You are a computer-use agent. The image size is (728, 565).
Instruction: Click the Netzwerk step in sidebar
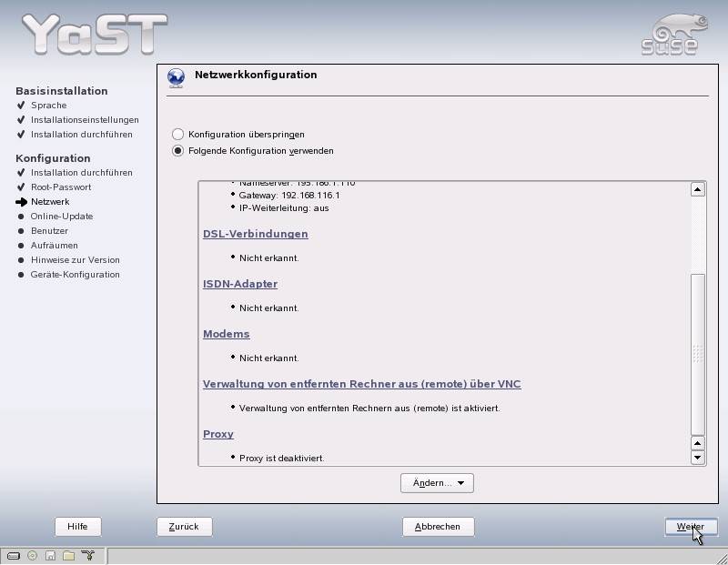pos(50,201)
